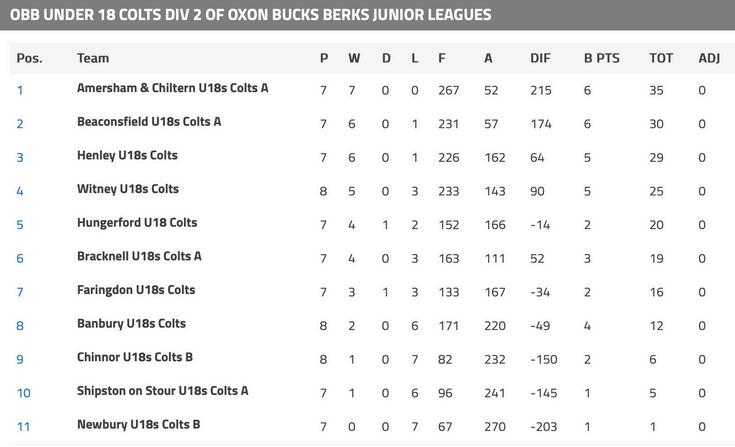Select Hungerford U18 Colts team
Viewport: 735px width, 447px height.
(x=137, y=223)
